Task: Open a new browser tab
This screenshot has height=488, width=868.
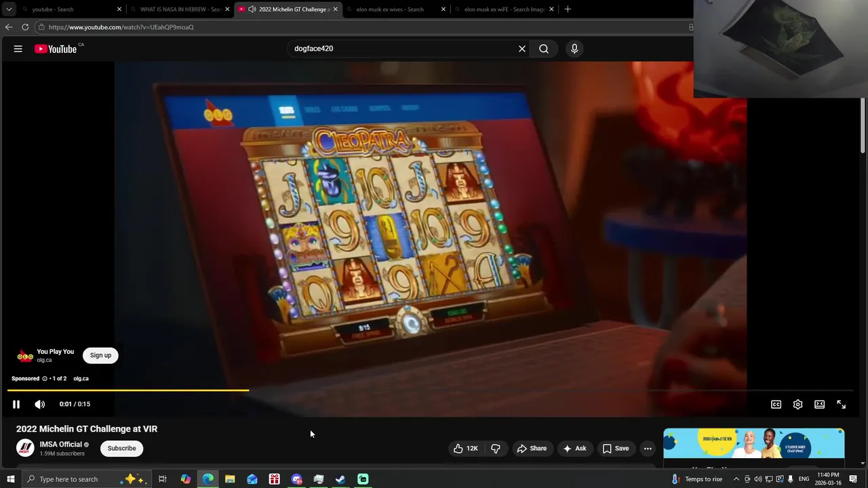Action: (568, 9)
